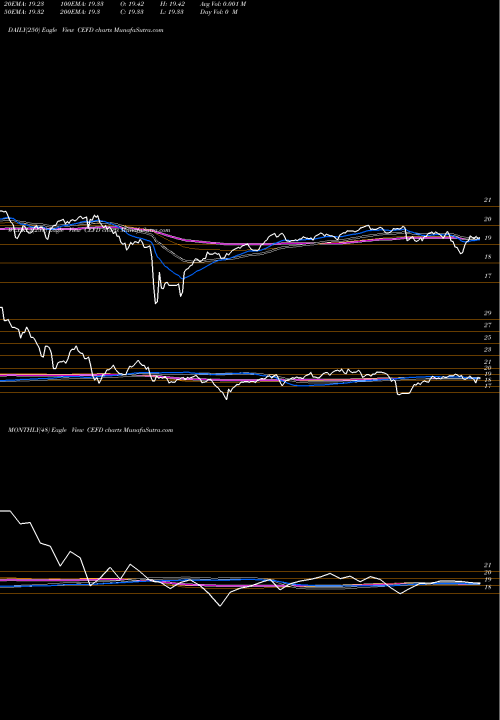Click the 20EMA value in the header
Screen dimensions: 500x720
click(x=23, y=4)
